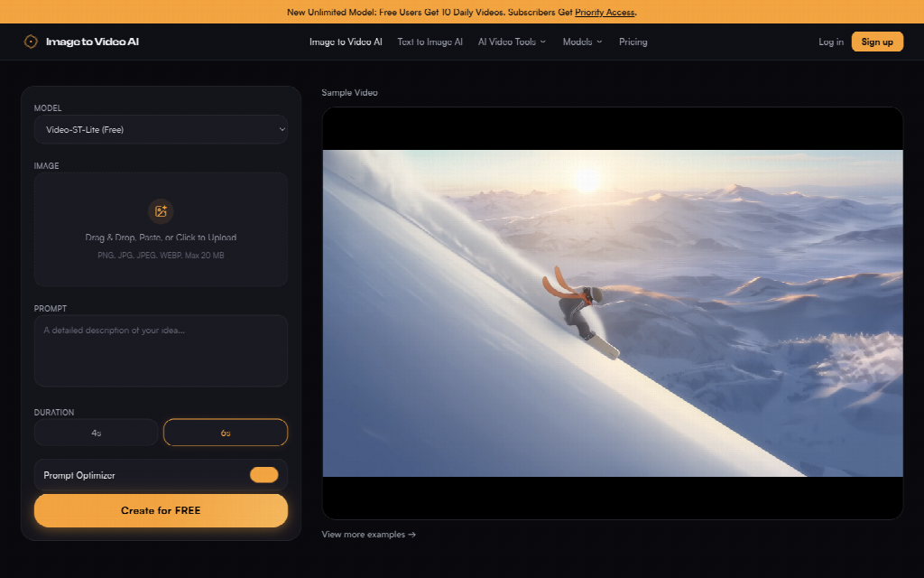This screenshot has width=924, height=578.
Task: Follow the Priority Access banner link
Action: tap(605, 12)
